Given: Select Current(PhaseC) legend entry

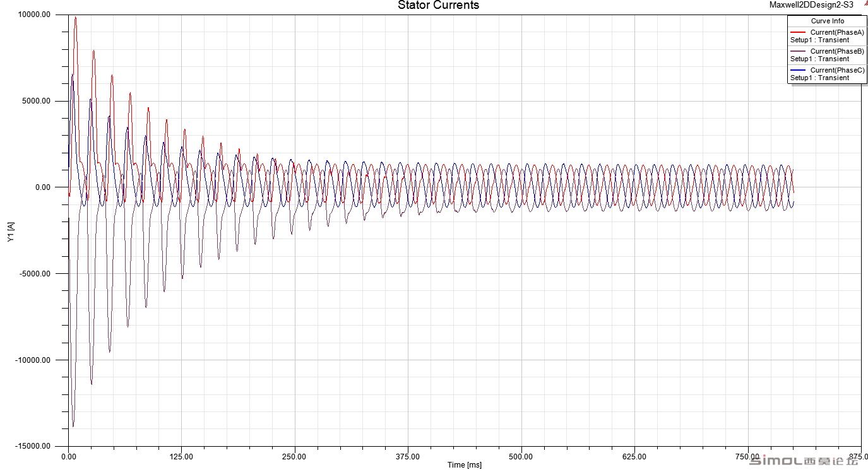Looking at the screenshot, I should pyautogui.click(x=837, y=70).
